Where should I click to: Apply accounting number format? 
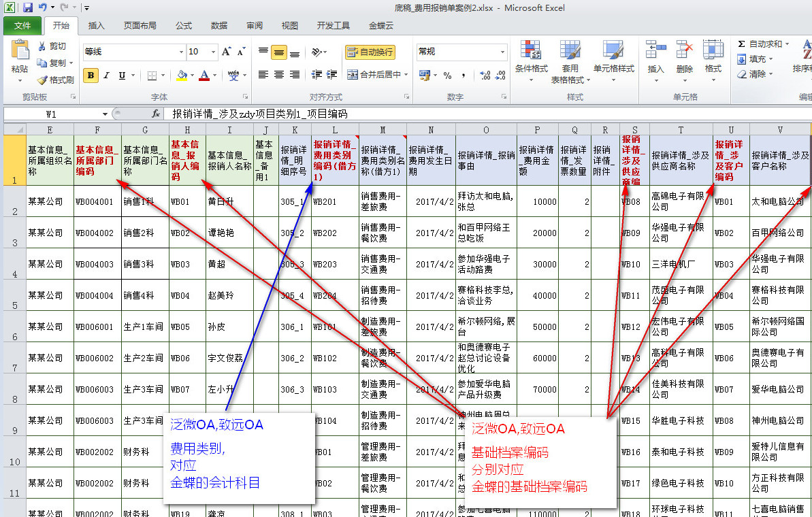coord(425,76)
